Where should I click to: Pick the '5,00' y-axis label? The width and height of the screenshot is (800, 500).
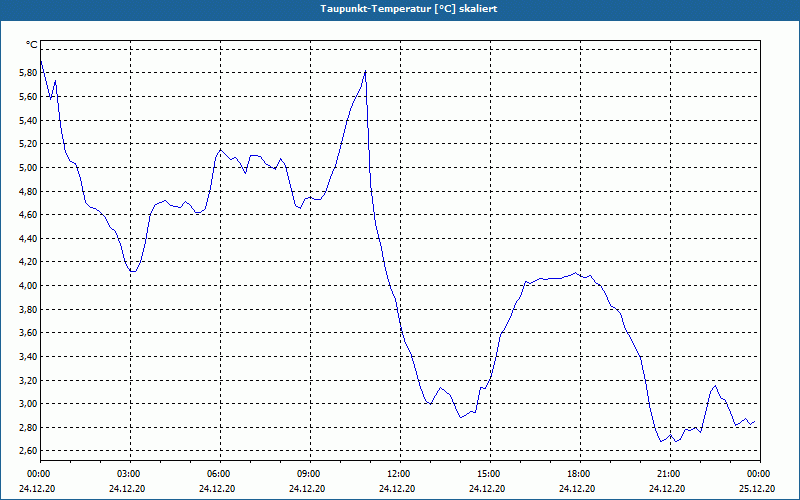pyautogui.click(x=28, y=167)
